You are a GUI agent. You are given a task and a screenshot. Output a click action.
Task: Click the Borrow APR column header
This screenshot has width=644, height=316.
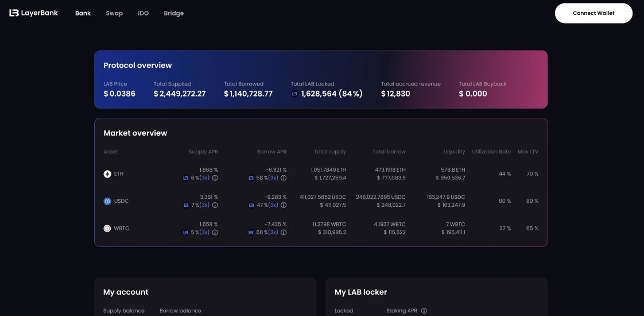[272, 152]
